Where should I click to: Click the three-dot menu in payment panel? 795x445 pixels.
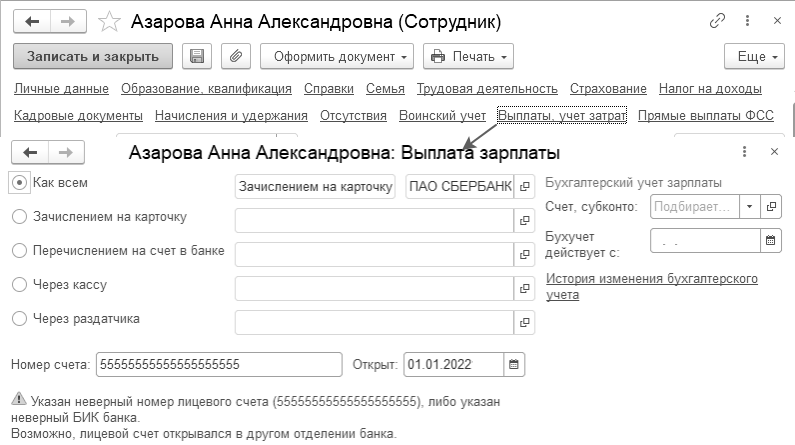tap(744, 152)
